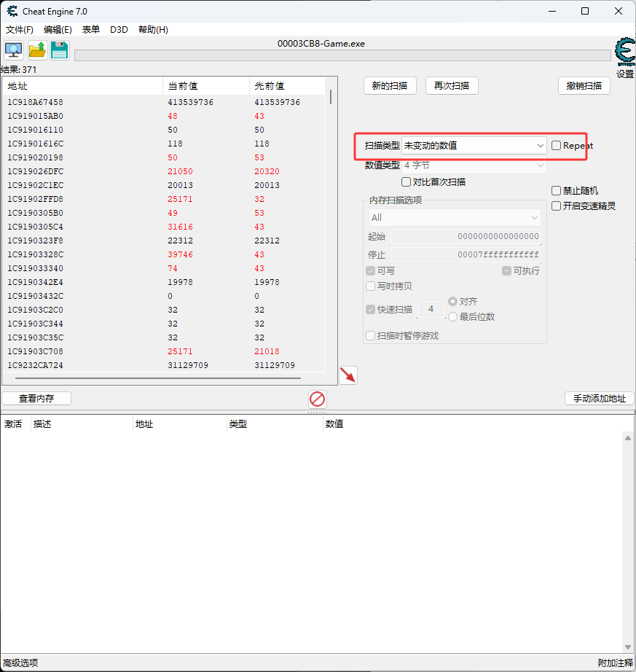
Task: Open Cheat Engine settings logo icon
Action: coord(625,52)
